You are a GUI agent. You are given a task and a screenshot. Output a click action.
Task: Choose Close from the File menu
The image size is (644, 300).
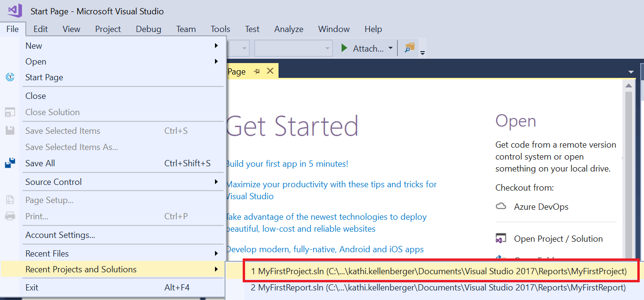pyautogui.click(x=123, y=96)
